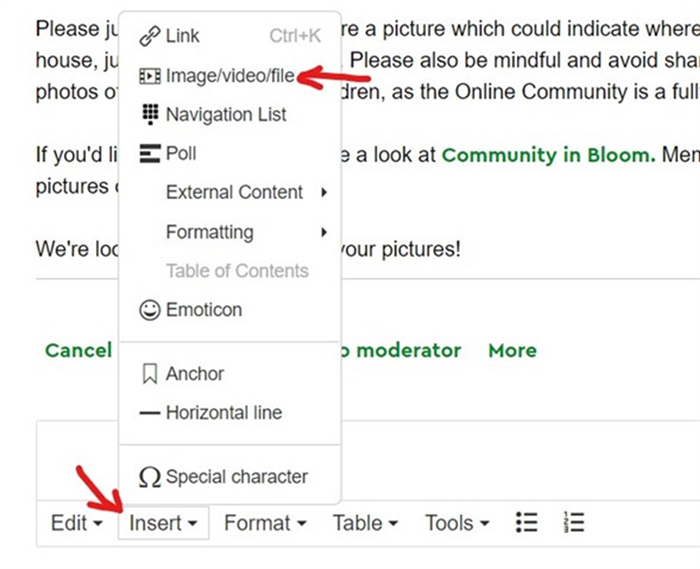Viewport: 700px width, 569px height.
Task: Close the open Insert menu button
Action: 162,523
